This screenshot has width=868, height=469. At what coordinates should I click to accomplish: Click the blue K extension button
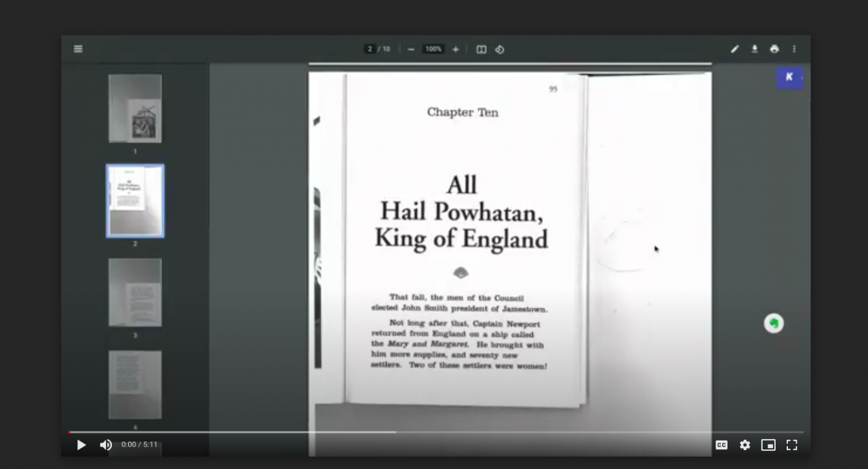(789, 77)
